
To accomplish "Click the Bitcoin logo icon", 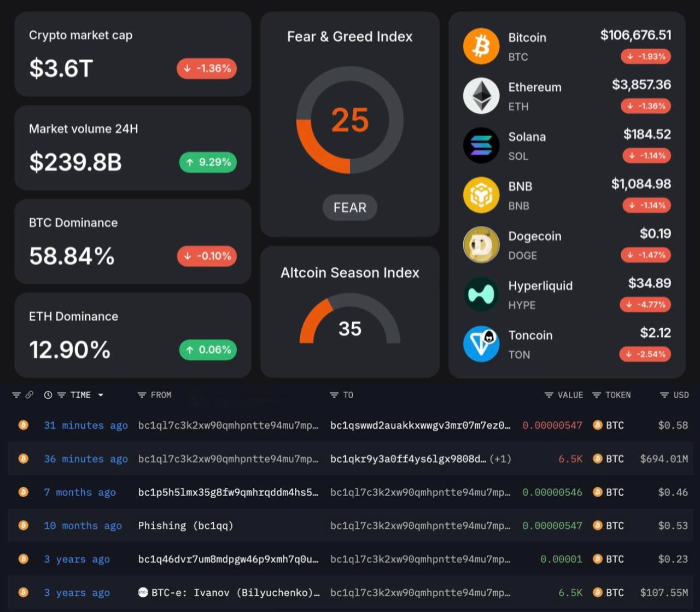I will click(481, 46).
